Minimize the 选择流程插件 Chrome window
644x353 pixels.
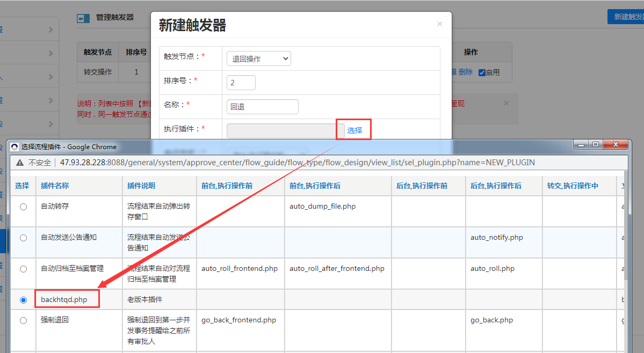coord(581,145)
